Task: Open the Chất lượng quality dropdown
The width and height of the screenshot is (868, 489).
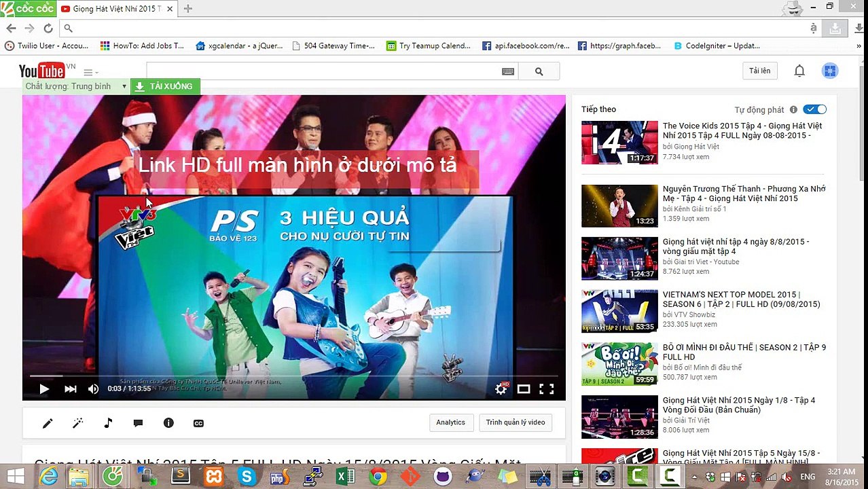Action: click(x=76, y=86)
